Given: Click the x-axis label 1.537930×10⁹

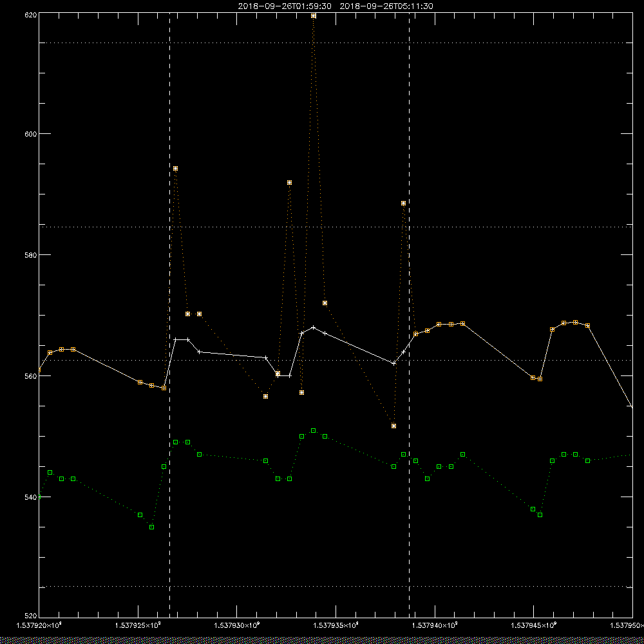Looking at the screenshot, I should (x=237, y=625).
